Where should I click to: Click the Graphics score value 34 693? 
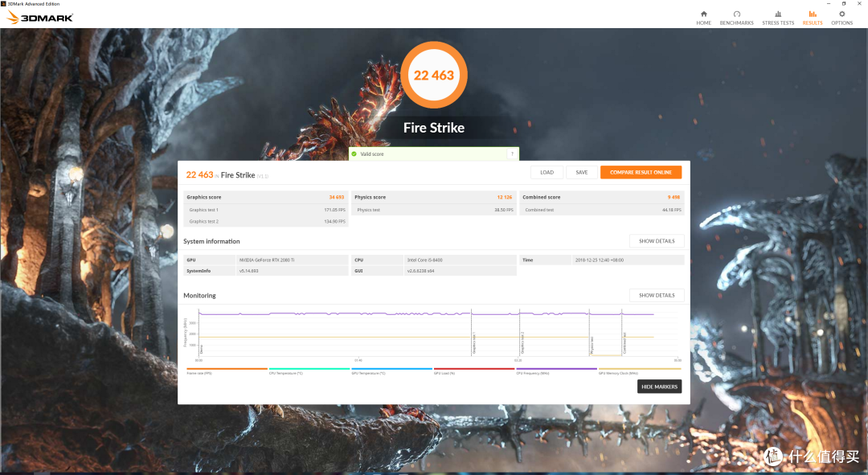click(337, 197)
